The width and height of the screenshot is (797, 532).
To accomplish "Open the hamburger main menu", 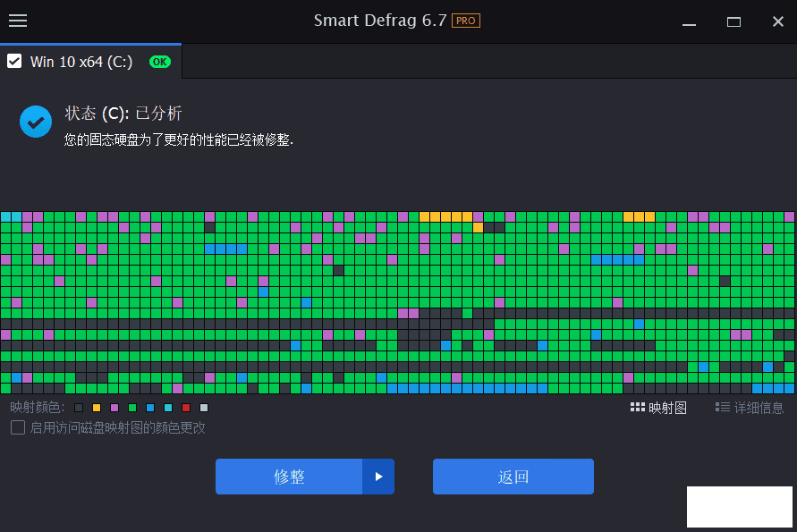I will pyautogui.click(x=18, y=21).
